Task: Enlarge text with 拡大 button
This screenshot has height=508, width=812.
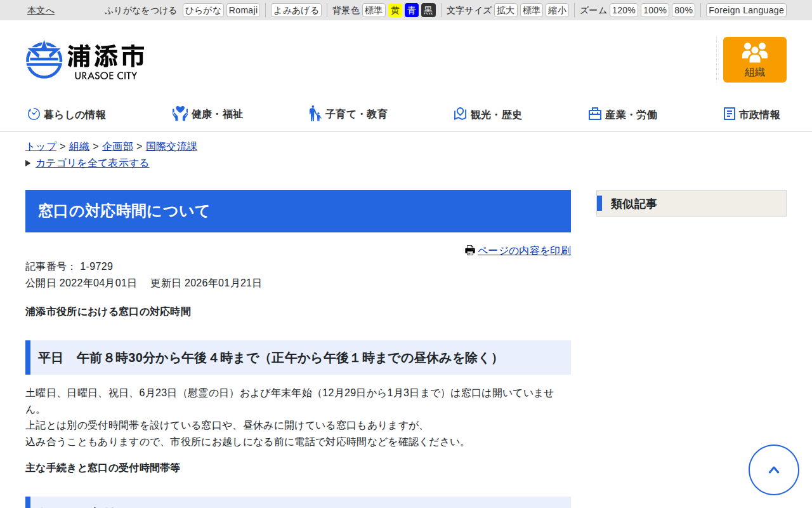Action: 506,10
